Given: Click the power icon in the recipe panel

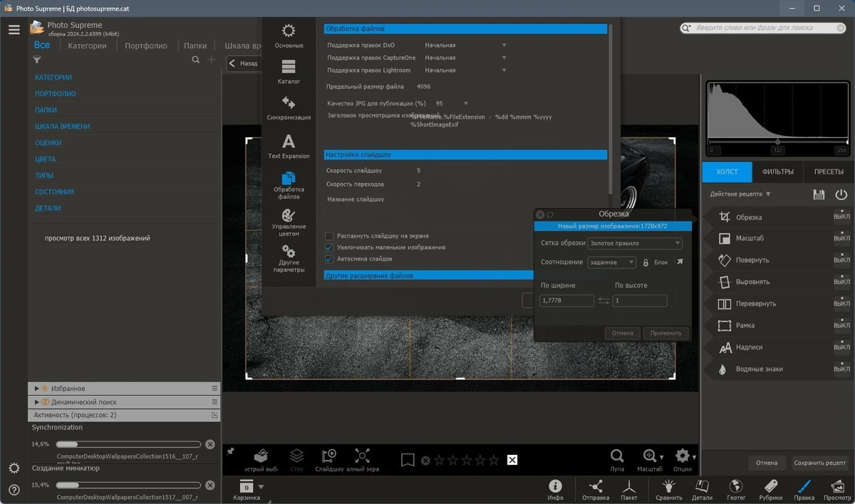Looking at the screenshot, I should (x=841, y=194).
